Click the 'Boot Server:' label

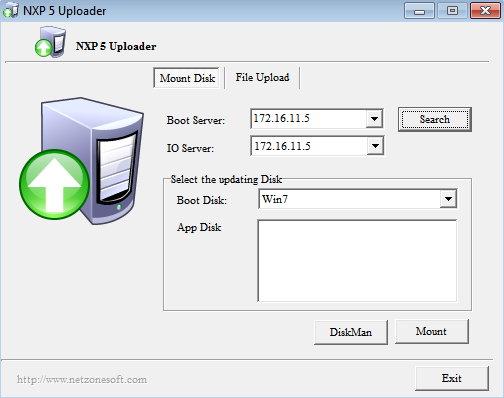click(x=196, y=120)
